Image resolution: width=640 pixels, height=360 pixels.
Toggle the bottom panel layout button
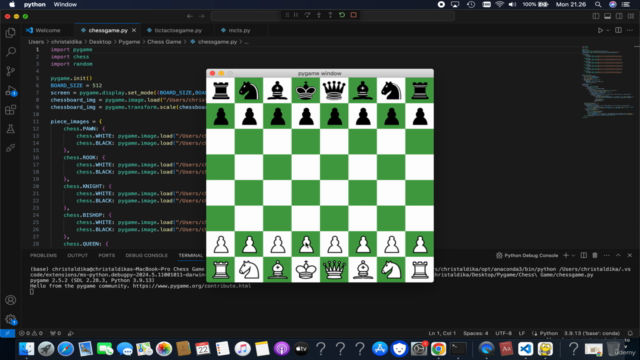click(608, 16)
